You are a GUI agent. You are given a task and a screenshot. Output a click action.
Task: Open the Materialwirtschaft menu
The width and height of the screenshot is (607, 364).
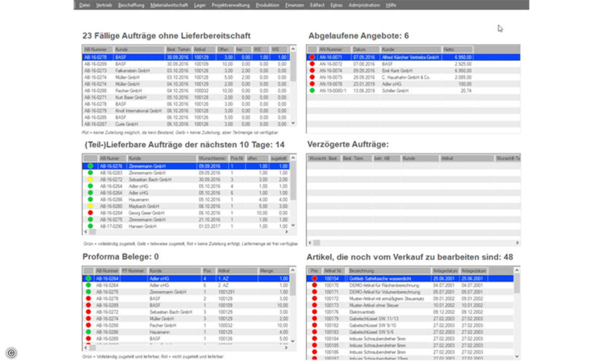(169, 5)
